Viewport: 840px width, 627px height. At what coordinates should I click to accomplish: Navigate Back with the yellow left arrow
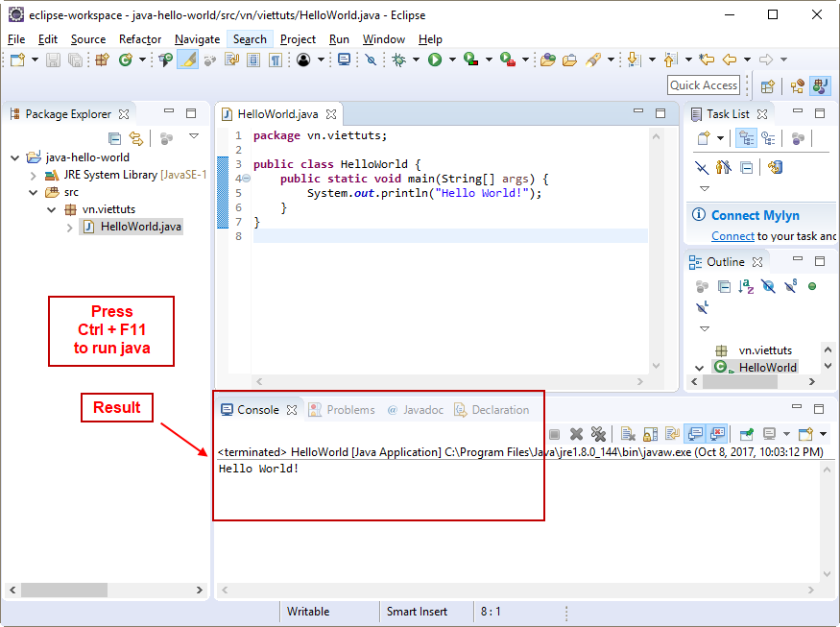[730, 60]
